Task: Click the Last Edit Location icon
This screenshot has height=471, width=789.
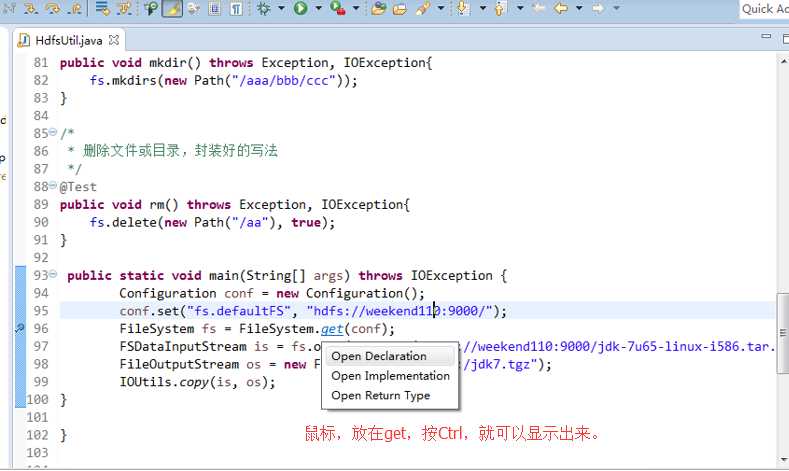Action: coord(539,8)
